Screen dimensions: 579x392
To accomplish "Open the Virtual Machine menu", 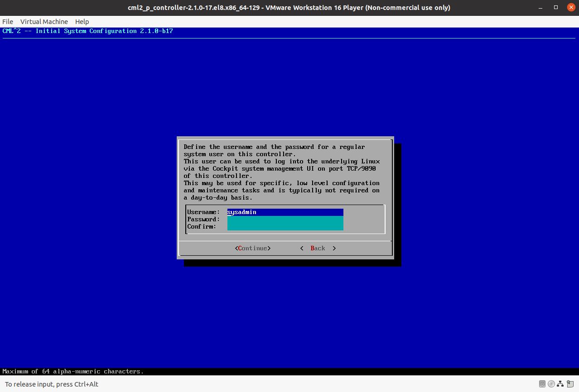I will pyautogui.click(x=43, y=21).
